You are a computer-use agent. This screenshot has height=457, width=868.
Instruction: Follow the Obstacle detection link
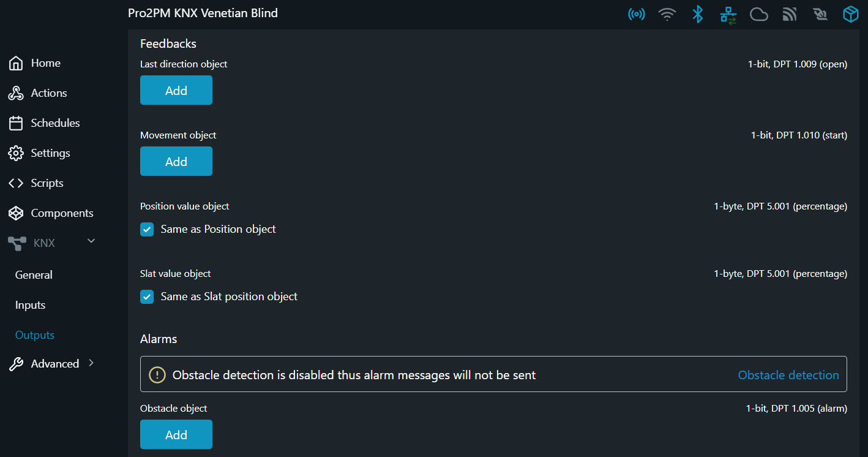tap(788, 375)
